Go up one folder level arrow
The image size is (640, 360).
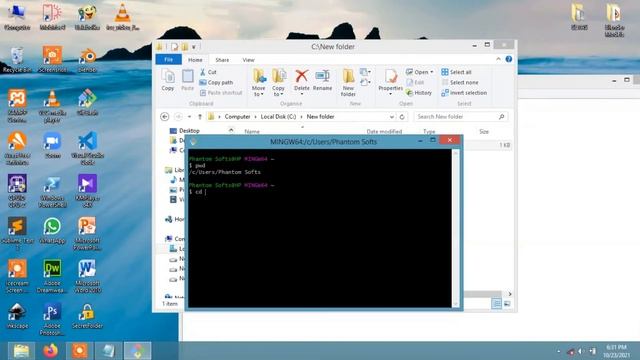coord(200,117)
